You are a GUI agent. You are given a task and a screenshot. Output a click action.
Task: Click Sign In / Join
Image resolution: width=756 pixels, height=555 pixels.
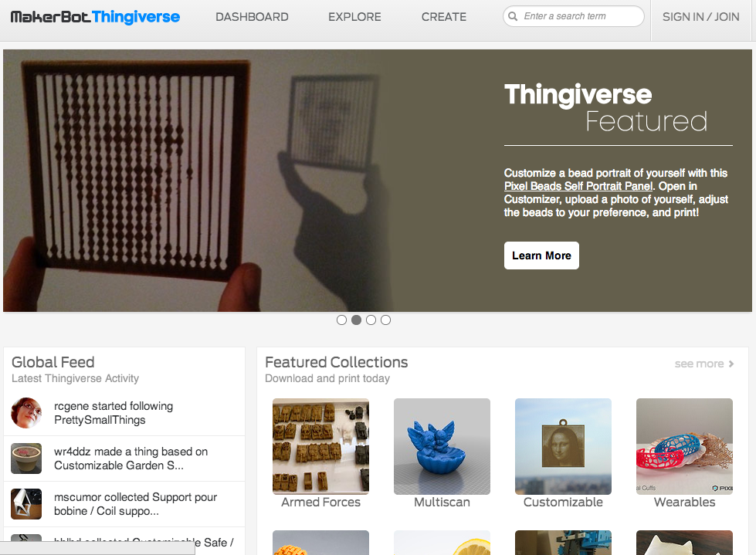pos(700,17)
